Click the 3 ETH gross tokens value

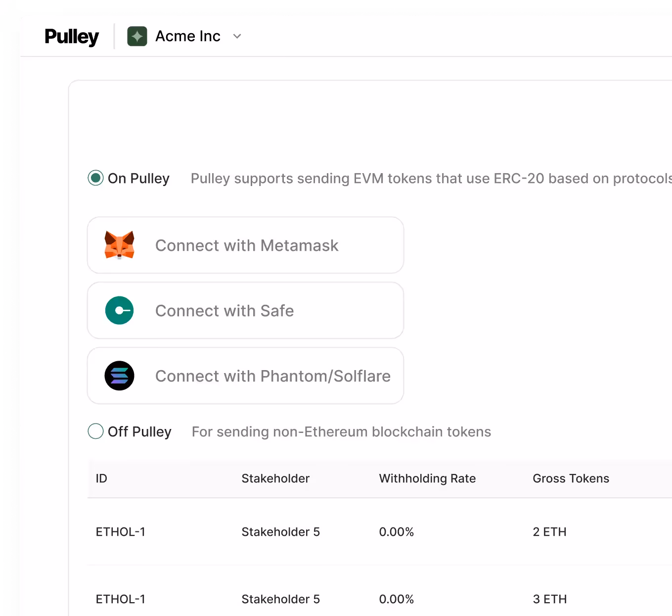pyautogui.click(x=550, y=599)
